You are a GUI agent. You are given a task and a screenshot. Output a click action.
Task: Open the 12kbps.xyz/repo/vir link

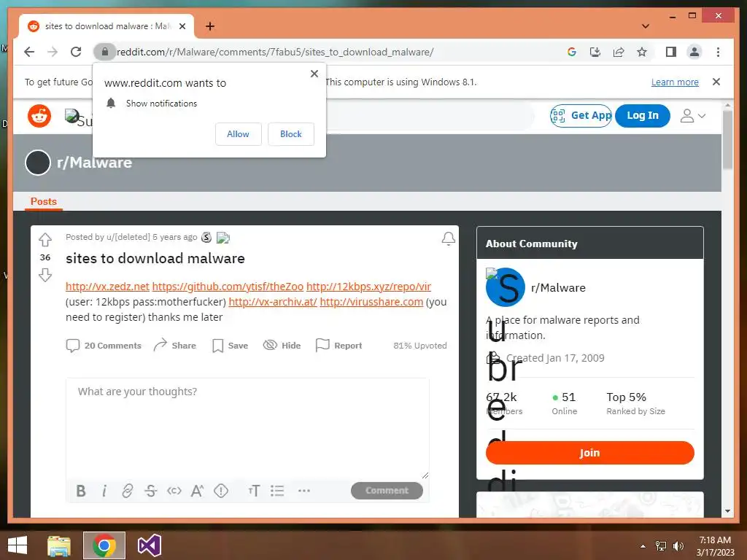click(x=368, y=287)
